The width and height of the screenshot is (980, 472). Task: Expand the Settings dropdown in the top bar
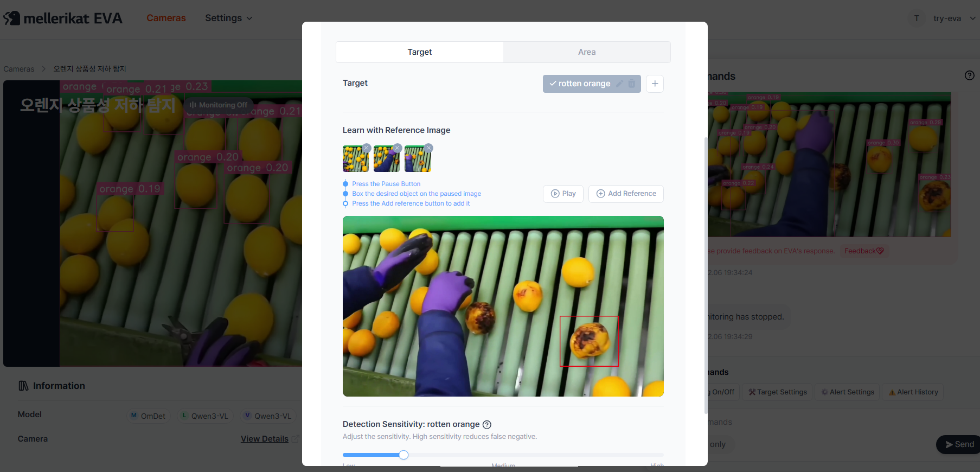coord(228,18)
